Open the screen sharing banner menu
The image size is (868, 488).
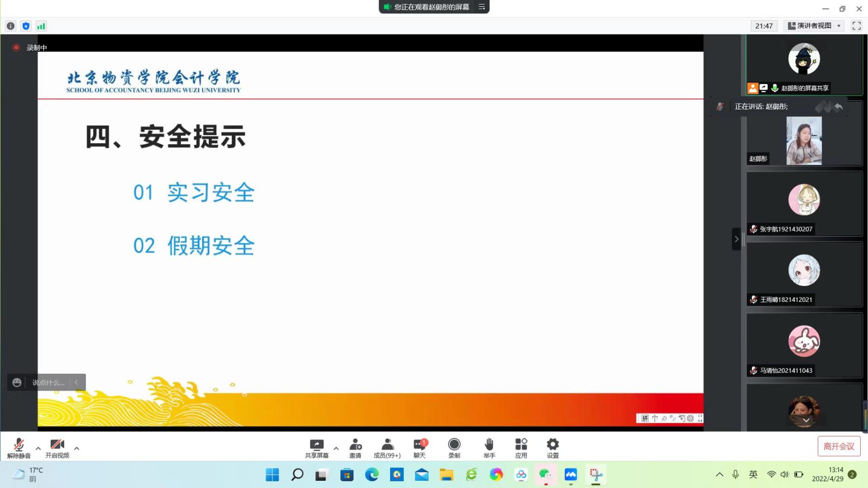pyautogui.click(x=481, y=7)
